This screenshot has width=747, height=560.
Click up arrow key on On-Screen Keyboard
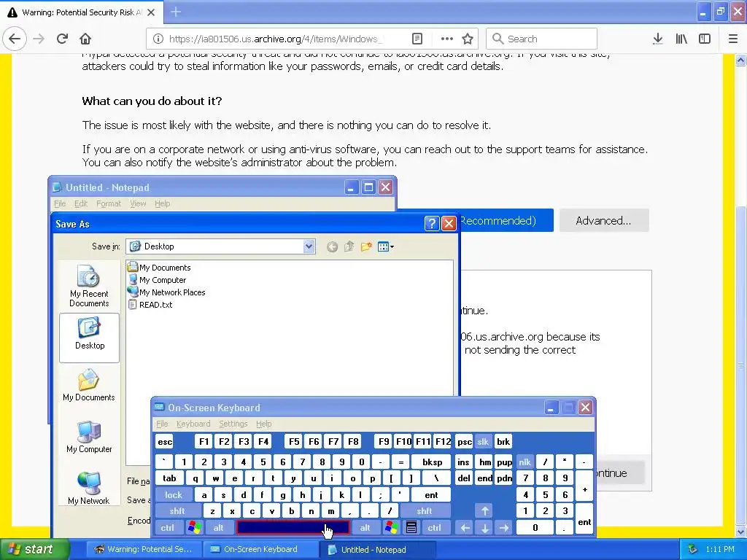pos(485,511)
